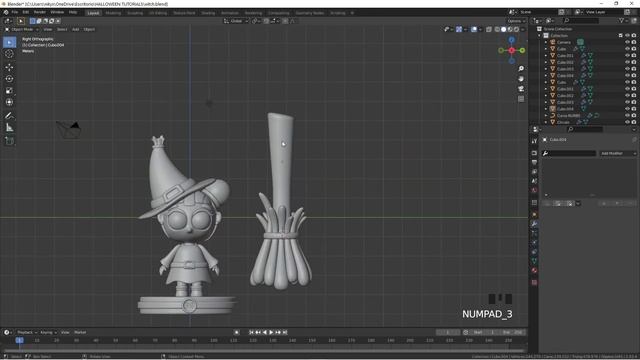
Task: Open the Render menu
Action: pos(40,12)
